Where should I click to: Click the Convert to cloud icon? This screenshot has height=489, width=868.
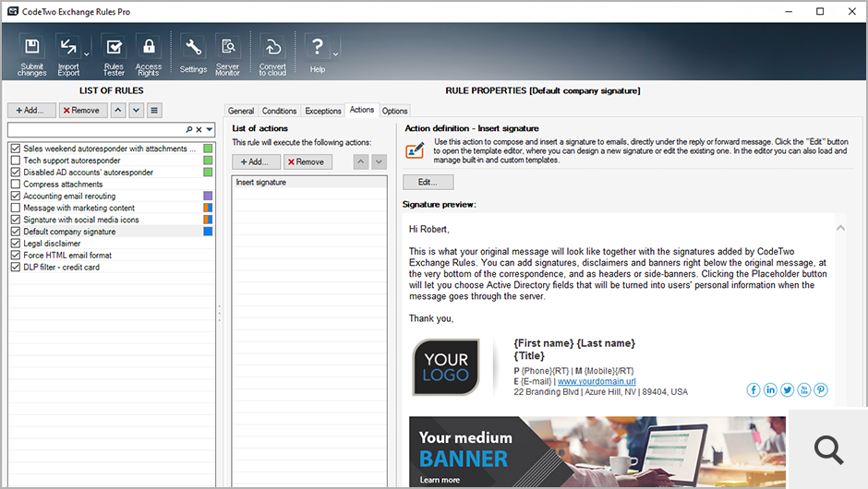click(x=272, y=54)
